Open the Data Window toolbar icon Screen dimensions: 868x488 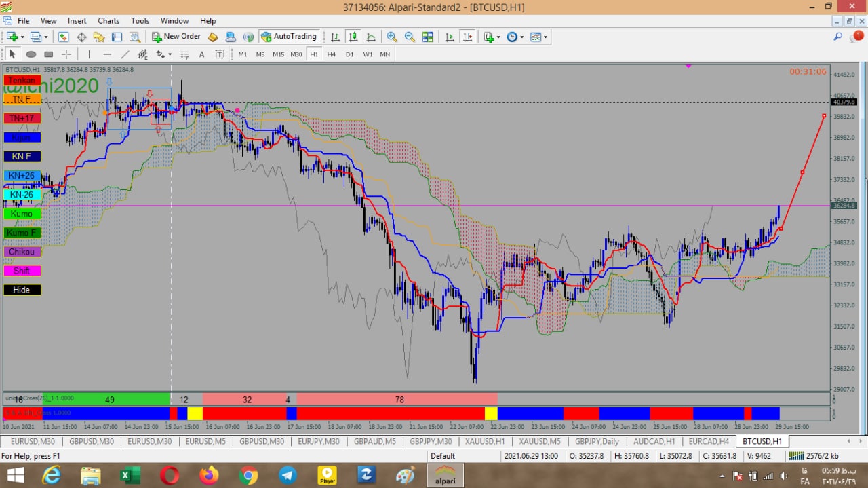pyautogui.click(x=81, y=37)
